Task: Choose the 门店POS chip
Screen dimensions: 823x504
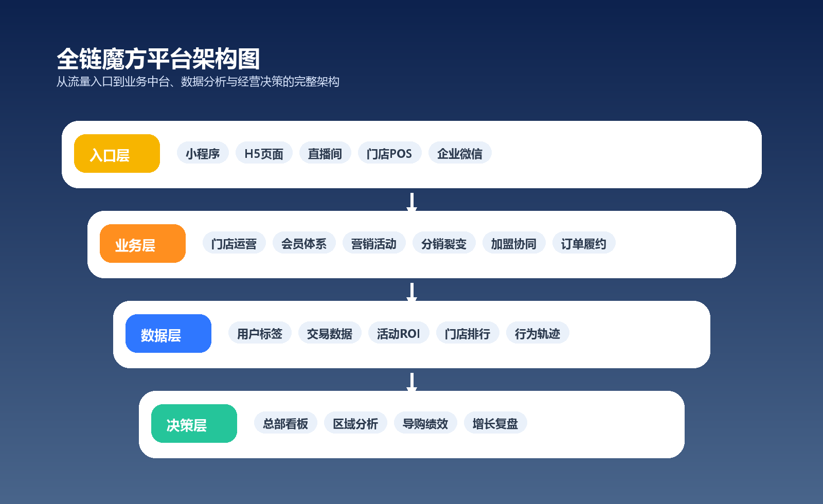Action: coord(389,153)
